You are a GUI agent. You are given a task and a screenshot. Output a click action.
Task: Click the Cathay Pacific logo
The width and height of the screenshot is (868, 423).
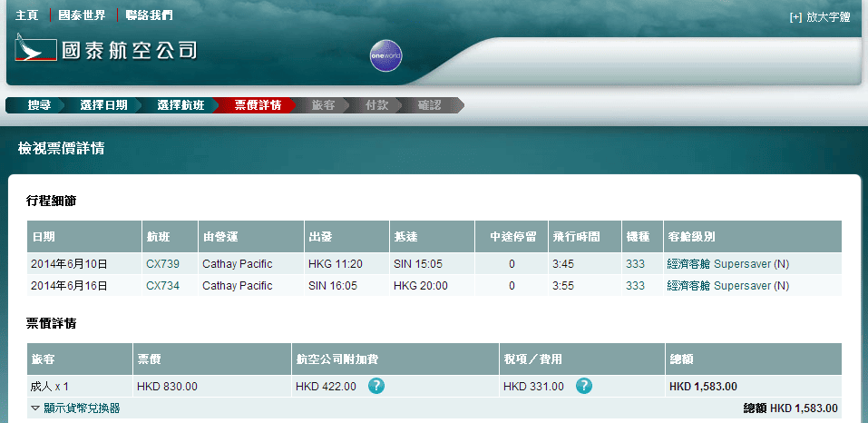click(x=107, y=49)
